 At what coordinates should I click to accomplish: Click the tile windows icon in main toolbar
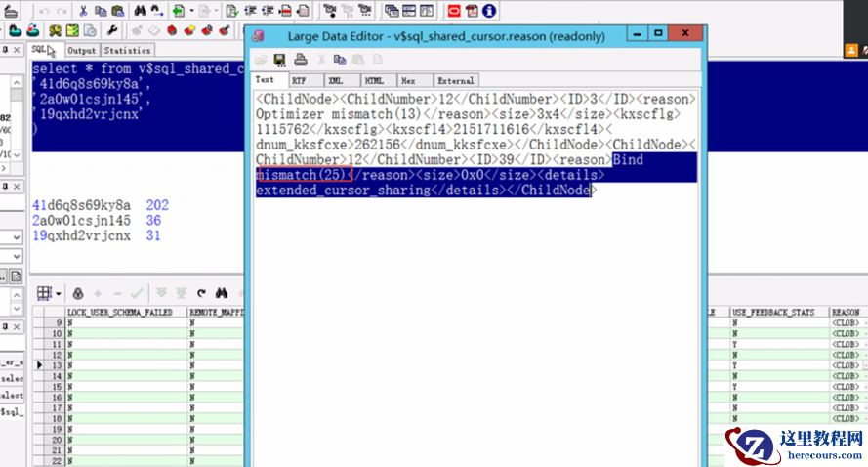(409, 11)
